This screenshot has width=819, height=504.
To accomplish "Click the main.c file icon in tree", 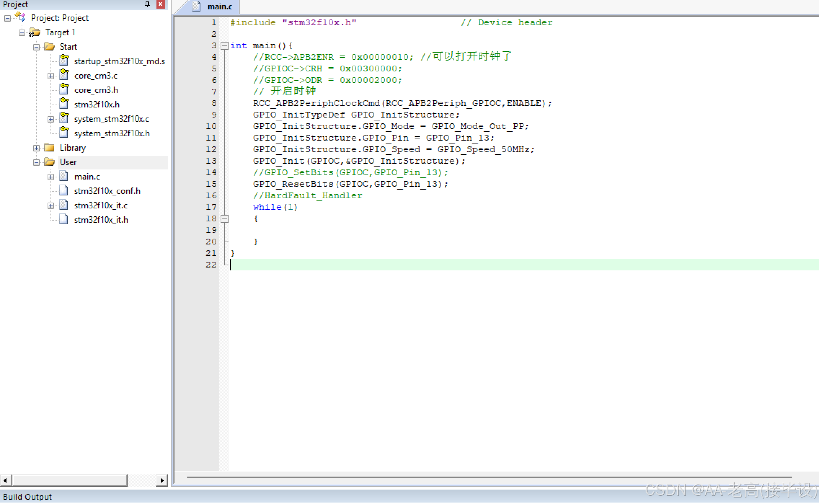I will [x=64, y=176].
